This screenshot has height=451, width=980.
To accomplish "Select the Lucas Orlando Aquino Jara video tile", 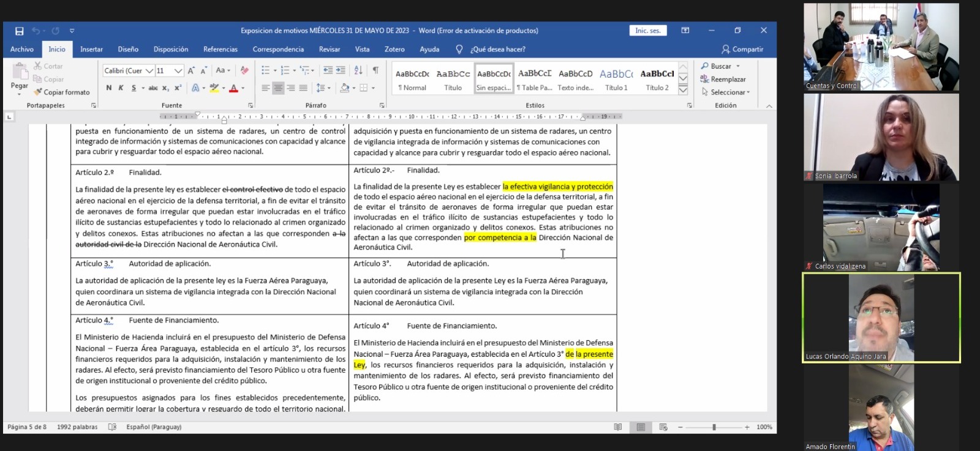I will point(881,318).
